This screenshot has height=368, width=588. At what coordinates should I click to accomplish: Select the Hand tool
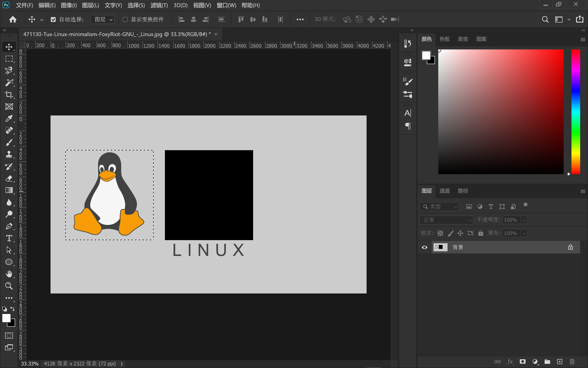(x=9, y=274)
